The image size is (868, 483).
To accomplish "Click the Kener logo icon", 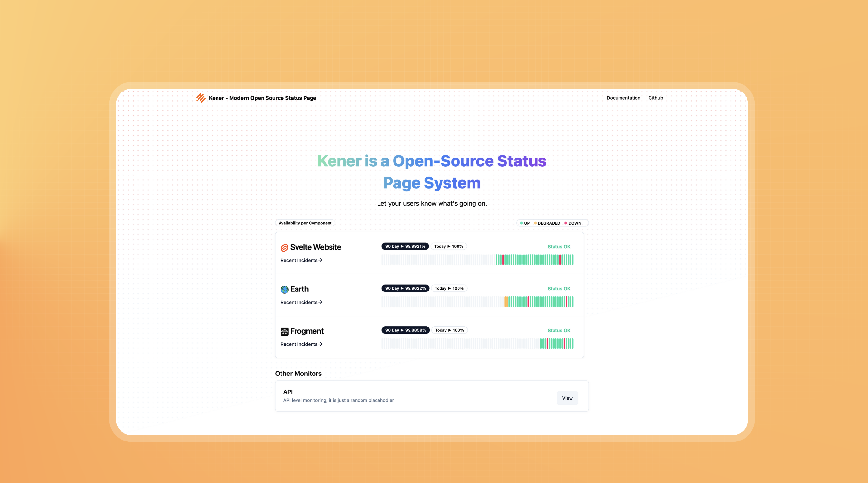I will [201, 98].
